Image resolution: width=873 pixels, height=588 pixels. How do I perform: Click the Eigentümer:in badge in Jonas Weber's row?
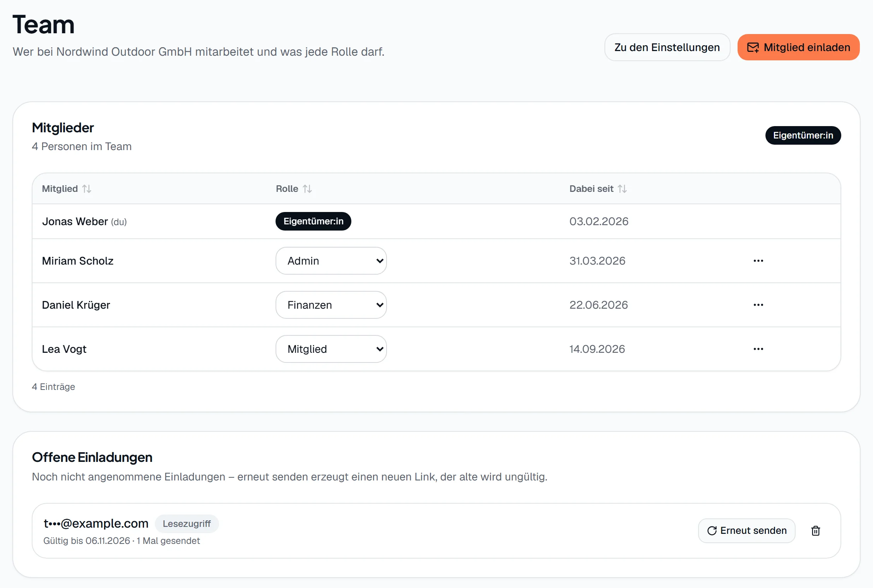(x=313, y=221)
